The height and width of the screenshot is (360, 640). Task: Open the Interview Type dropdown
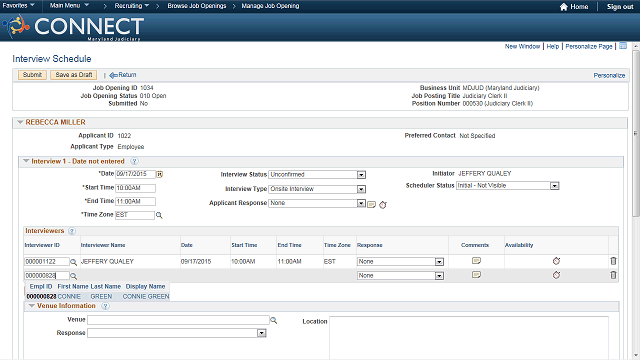[361, 189]
